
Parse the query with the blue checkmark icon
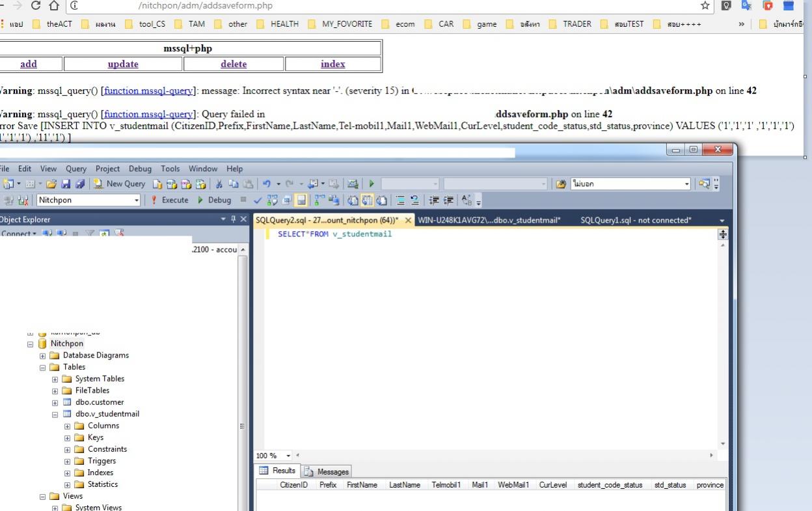coord(257,200)
